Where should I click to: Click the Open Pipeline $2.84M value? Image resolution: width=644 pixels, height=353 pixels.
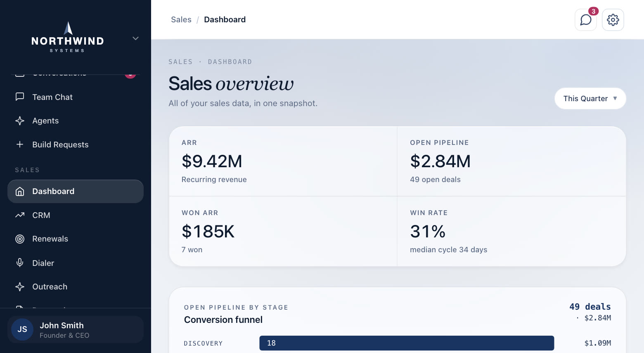point(440,161)
